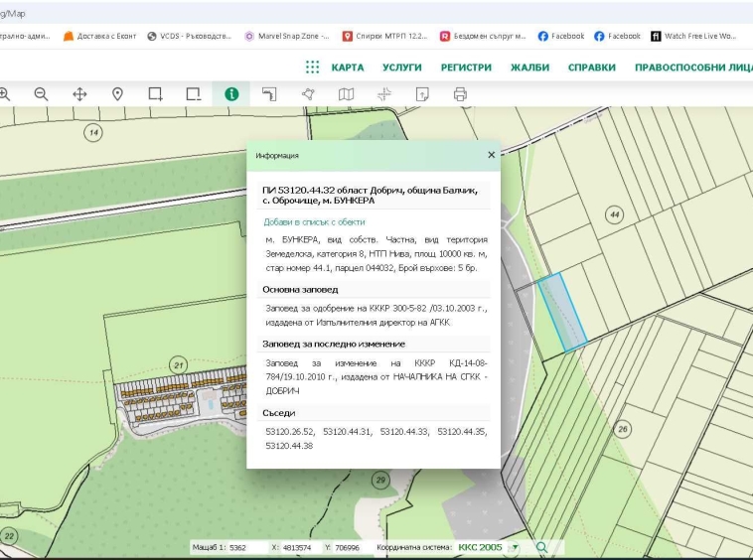Image resolution: width=753 pixels, height=560 pixels.
Task: Click the X coordinate input field
Action: pyautogui.click(x=300, y=547)
